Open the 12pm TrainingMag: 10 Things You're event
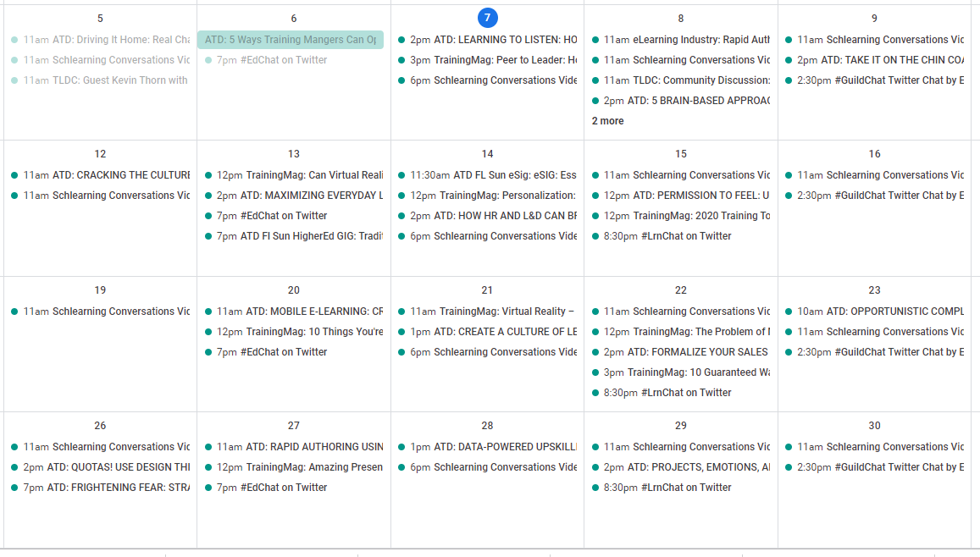 point(294,332)
